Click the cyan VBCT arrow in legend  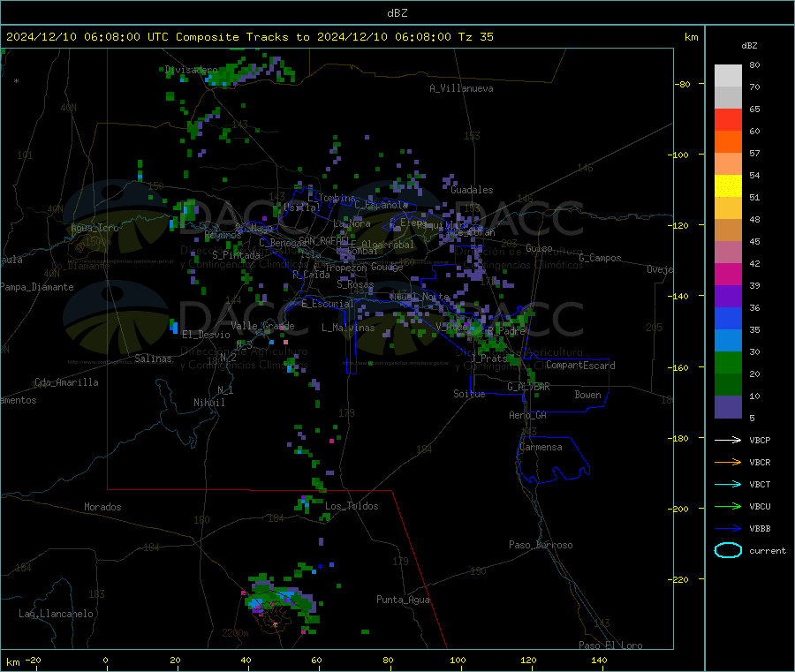(728, 484)
